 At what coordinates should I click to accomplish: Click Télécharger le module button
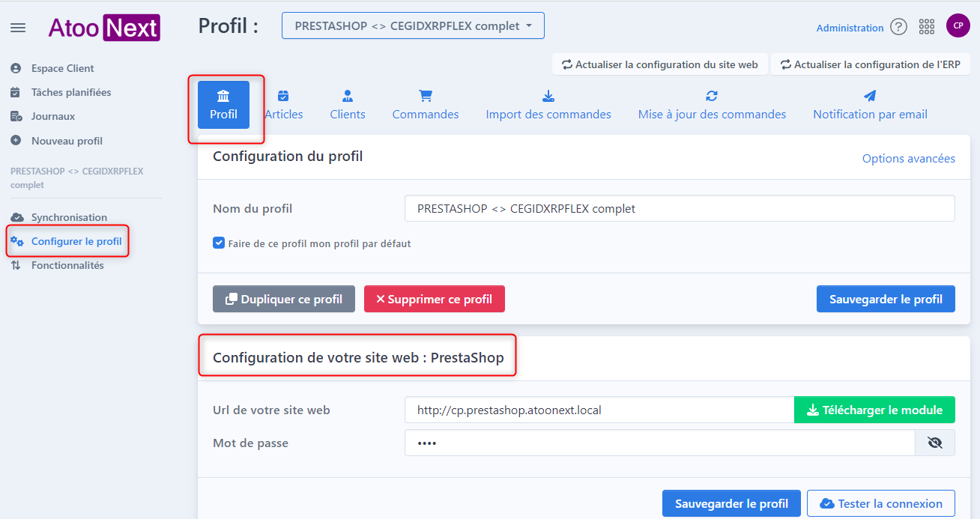pos(874,410)
